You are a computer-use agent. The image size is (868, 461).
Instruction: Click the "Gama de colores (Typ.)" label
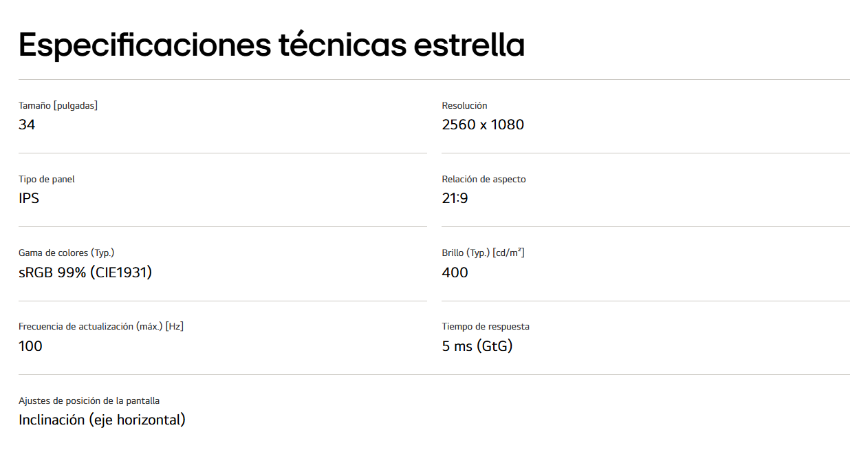(x=66, y=253)
